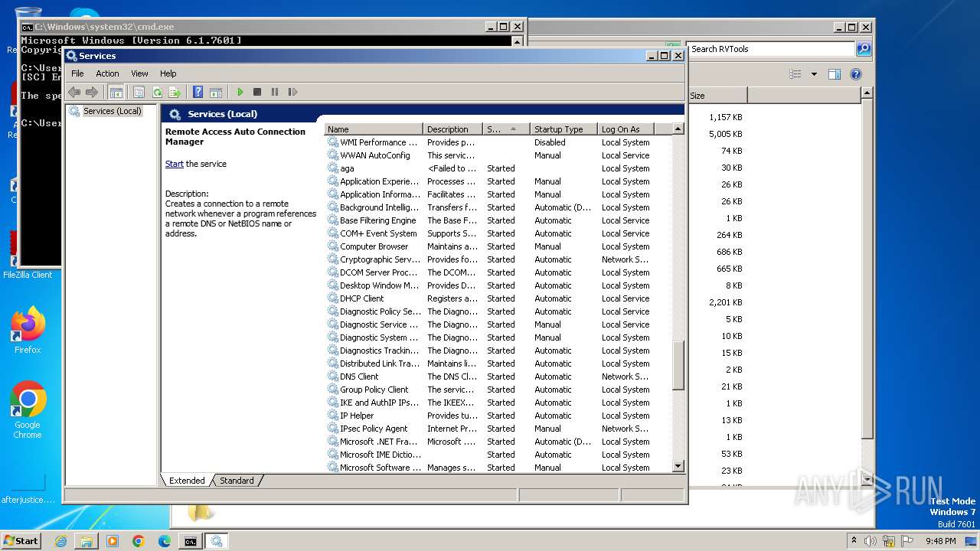Click the Start button on taskbar
This screenshot has height=551, width=980.
(x=21, y=540)
